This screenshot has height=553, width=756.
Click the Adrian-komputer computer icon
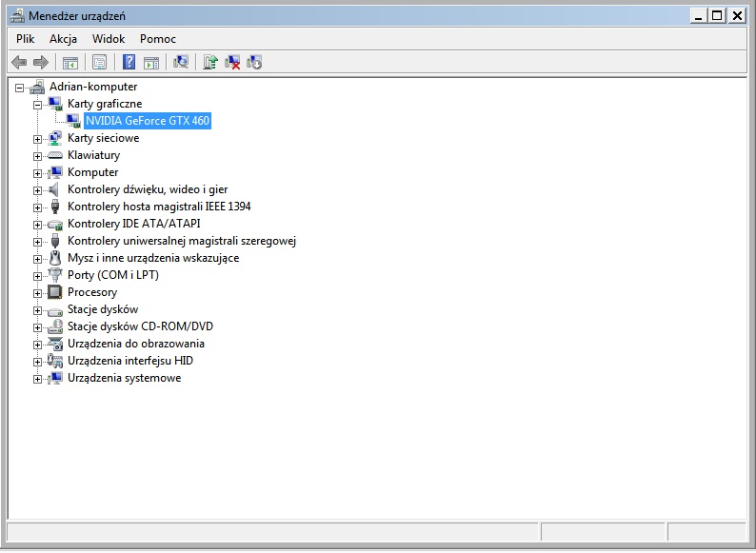click(x=37, y=87)
